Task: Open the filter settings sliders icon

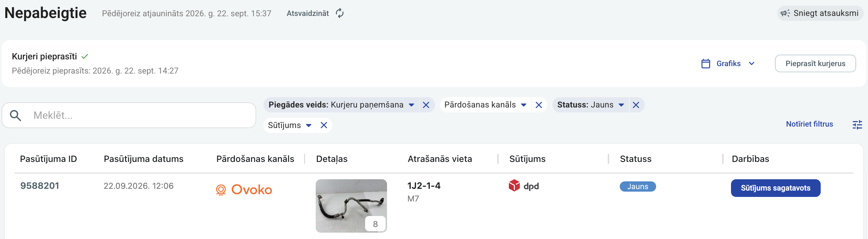Action: [x=857, y=124]
